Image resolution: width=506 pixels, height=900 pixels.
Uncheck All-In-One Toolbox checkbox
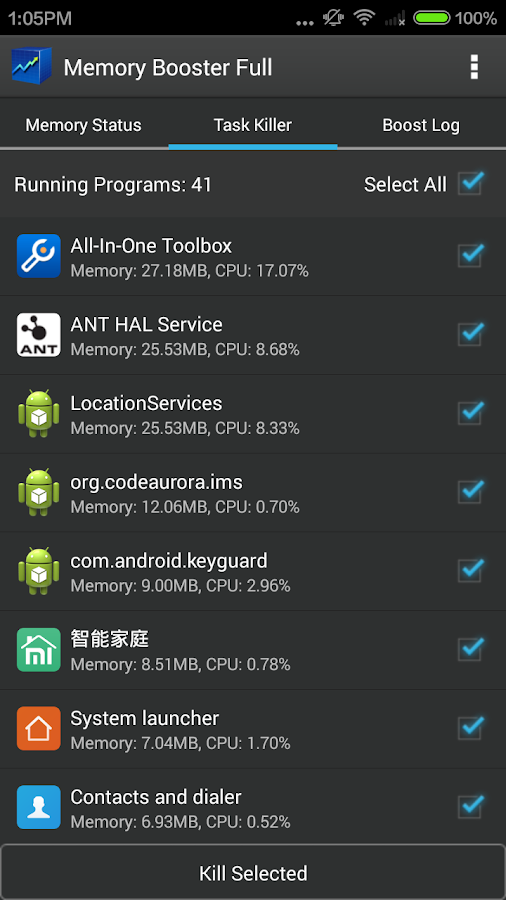[470, 255]
